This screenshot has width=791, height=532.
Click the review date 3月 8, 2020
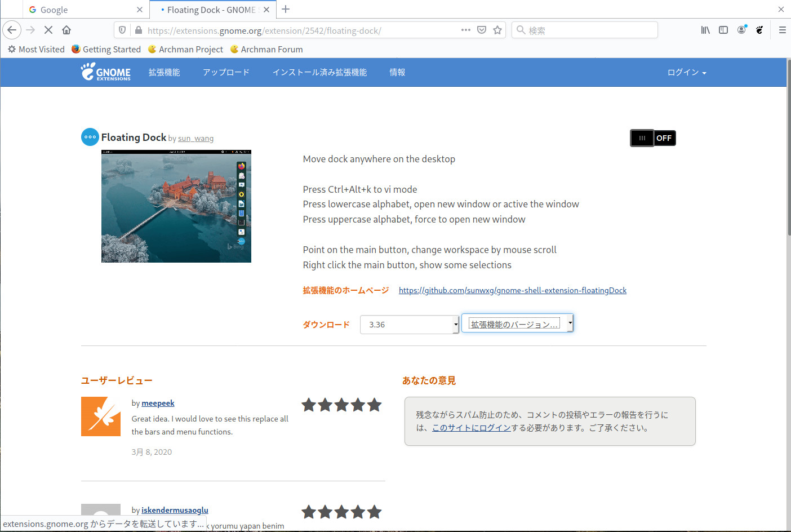[x=152, y=452]
